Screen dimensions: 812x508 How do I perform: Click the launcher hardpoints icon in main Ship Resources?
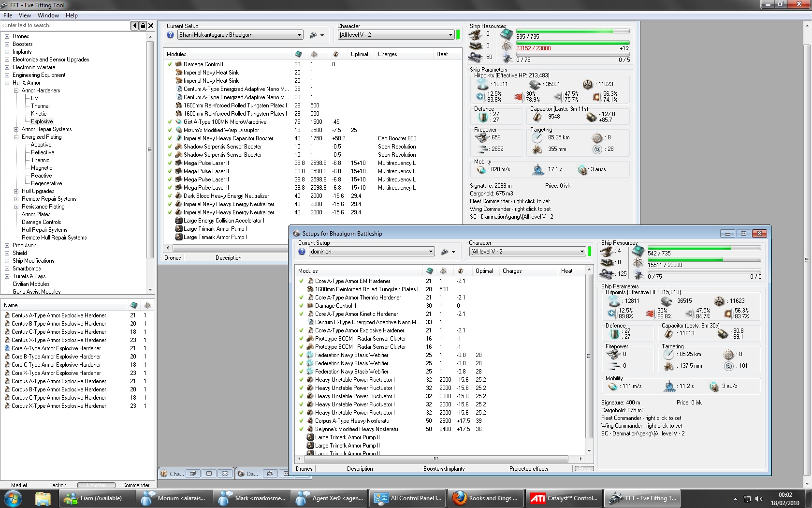[x=476, y=46]
